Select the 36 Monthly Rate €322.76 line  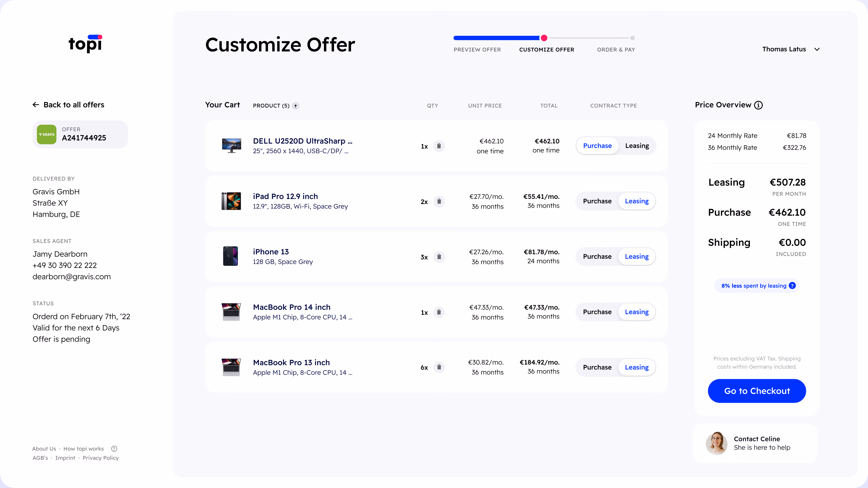(757, 148)
